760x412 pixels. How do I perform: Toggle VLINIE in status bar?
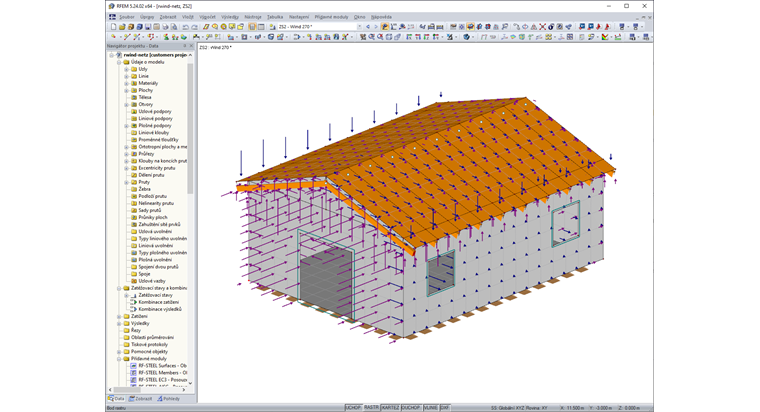pos(430,408)
